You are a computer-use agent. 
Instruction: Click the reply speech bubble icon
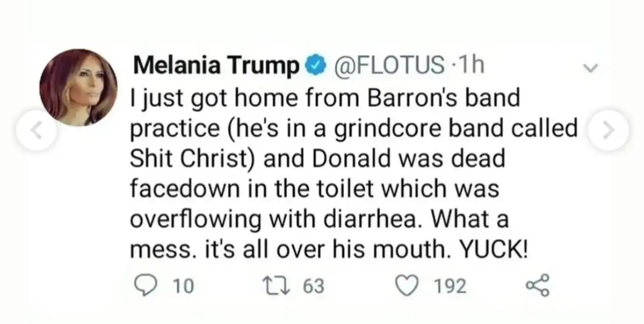(x=145, y=286)
